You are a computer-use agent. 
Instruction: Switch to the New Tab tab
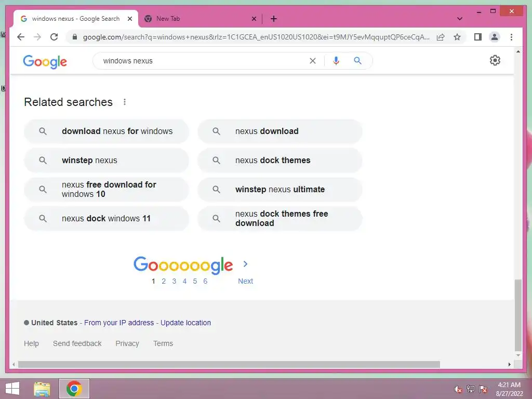click(200, 19)
